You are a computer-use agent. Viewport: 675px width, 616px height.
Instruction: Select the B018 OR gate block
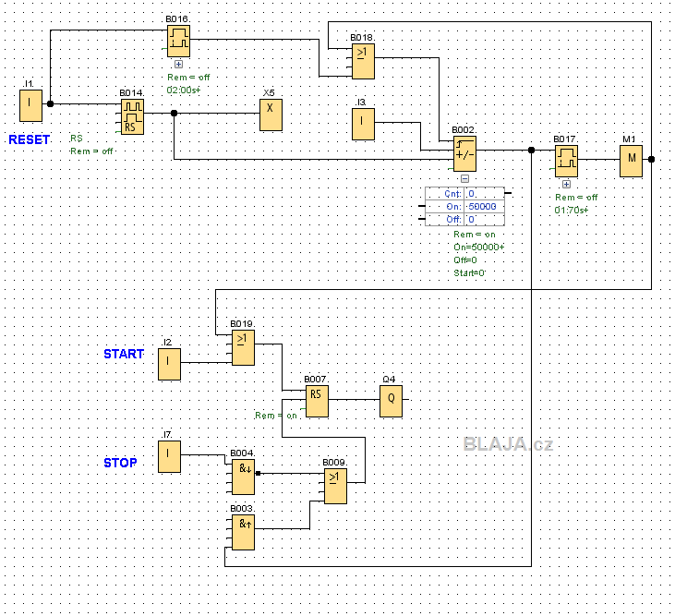[363, 62]
